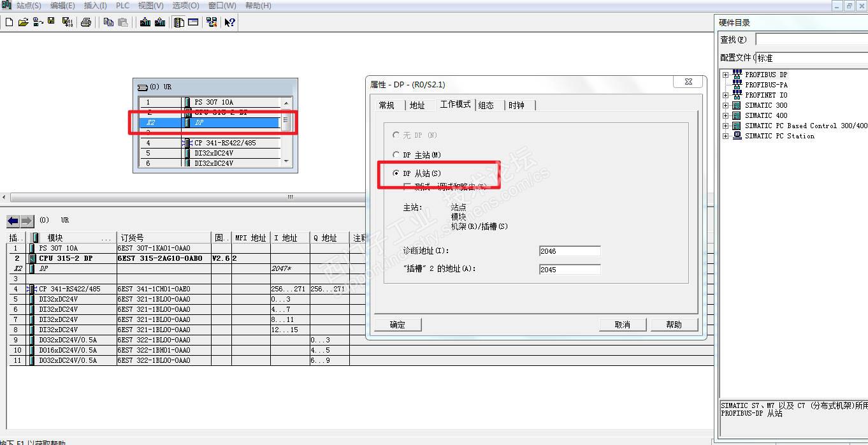Toggle the hardware catalog view icon

(x=179, y=22)
